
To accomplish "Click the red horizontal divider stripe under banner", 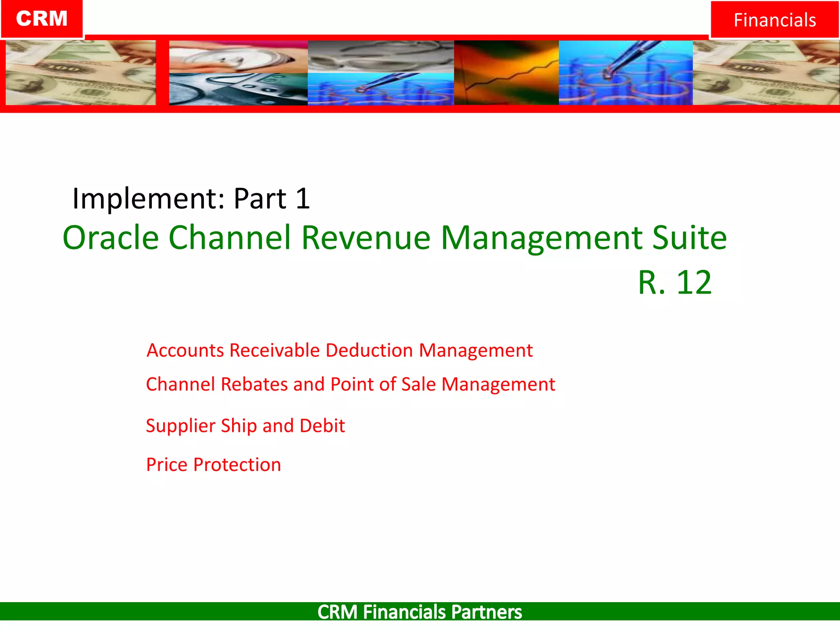I will (x=420, y=109).
